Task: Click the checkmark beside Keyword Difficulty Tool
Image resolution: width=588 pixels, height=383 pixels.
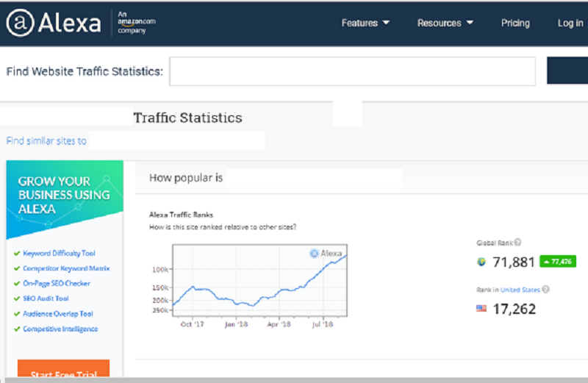Action: [x=17, y=254]
